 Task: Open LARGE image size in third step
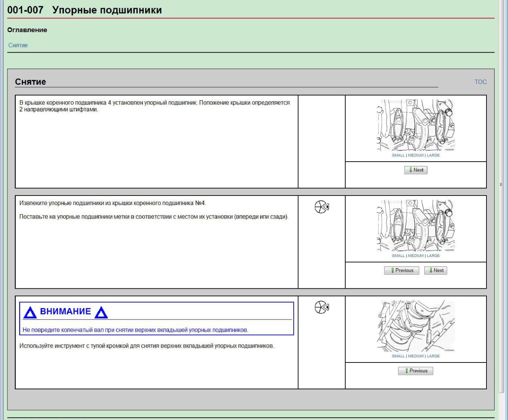[x=433, y=356]
